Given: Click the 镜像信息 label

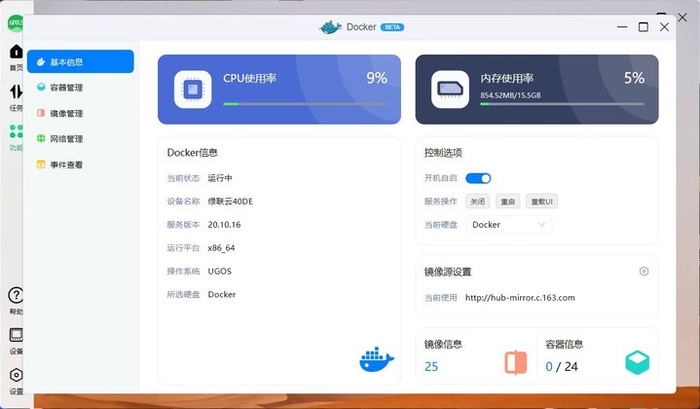Looking at the screenshot, I should (443, 344).
